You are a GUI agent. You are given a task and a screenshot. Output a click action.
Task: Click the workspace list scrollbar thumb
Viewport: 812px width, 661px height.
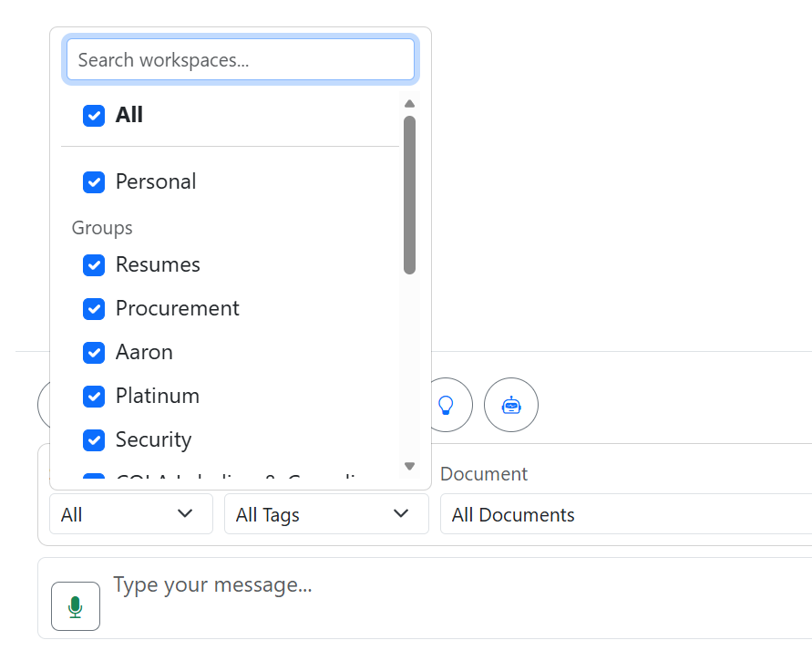409,195
